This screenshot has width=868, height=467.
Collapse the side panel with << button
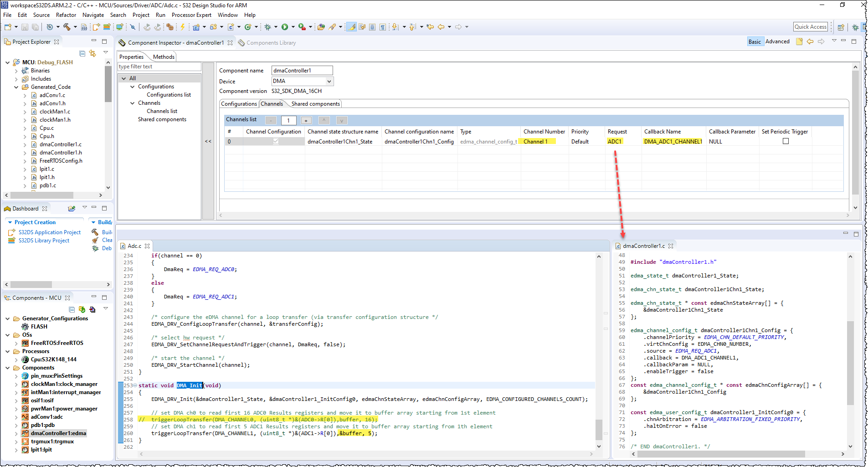(x=208, y=141)
